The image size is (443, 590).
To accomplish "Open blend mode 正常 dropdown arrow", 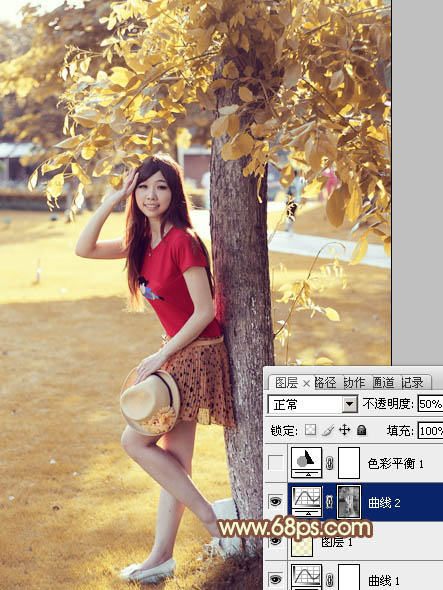I will (x=350, y=404).
